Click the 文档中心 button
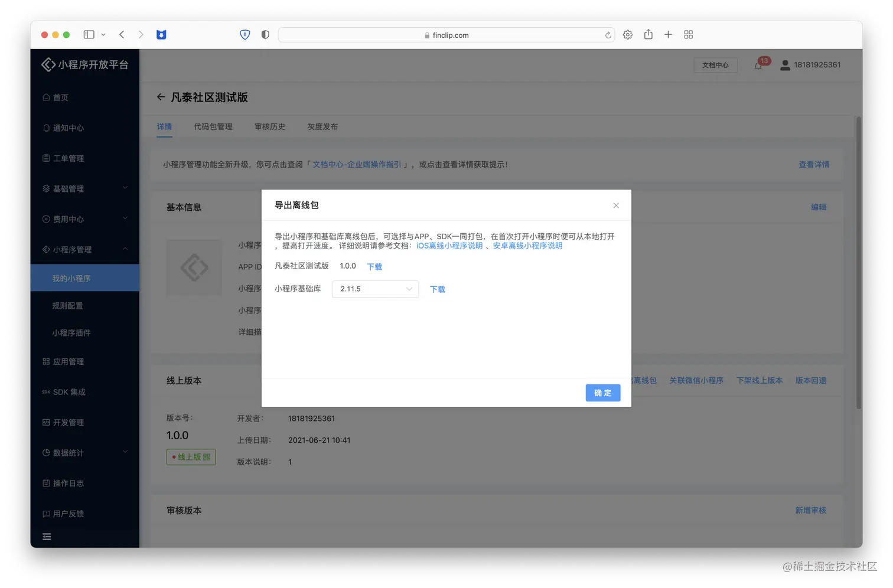This screenshot has height=588, width=893. pos(715,65)
